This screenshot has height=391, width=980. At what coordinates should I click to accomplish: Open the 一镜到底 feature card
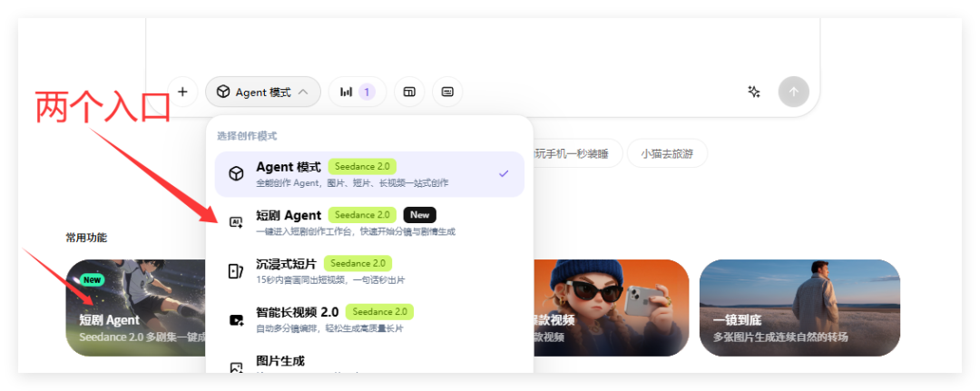click(x=799, y=308)
